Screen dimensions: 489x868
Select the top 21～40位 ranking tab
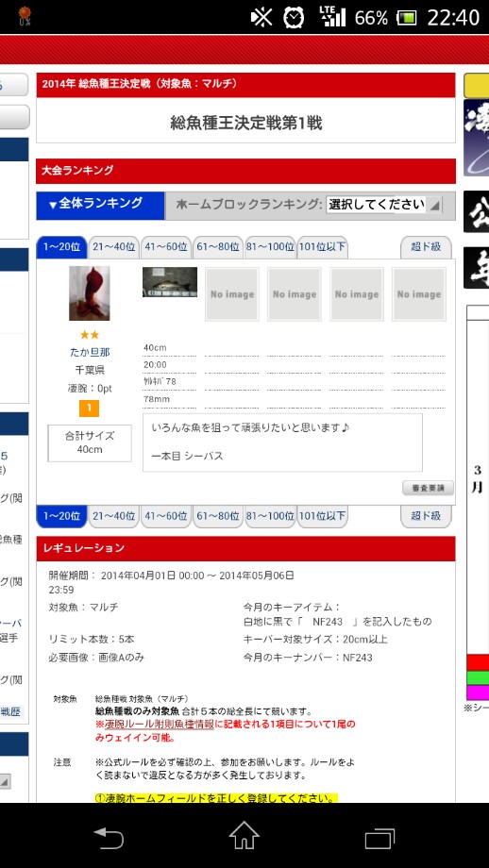[113, 247]
